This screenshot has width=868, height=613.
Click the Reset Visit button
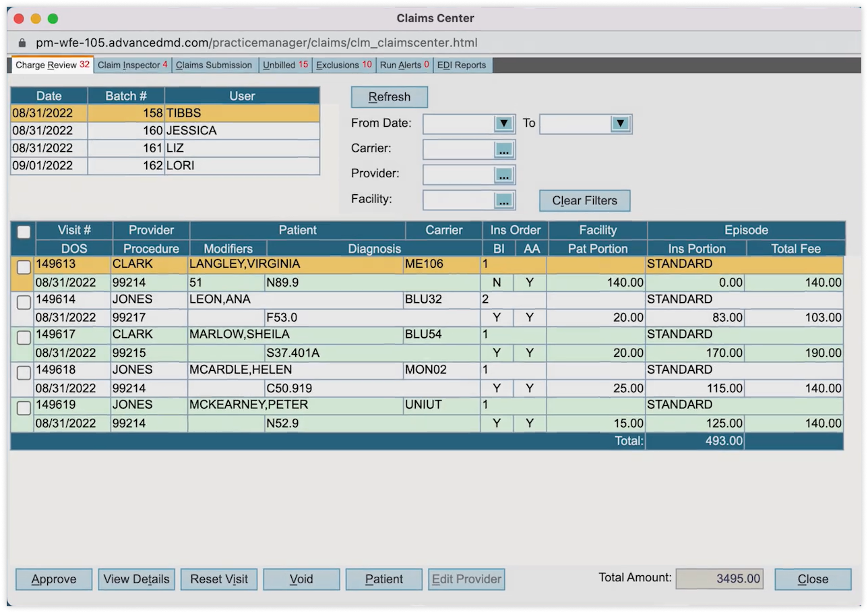click(x=219, y=579)
